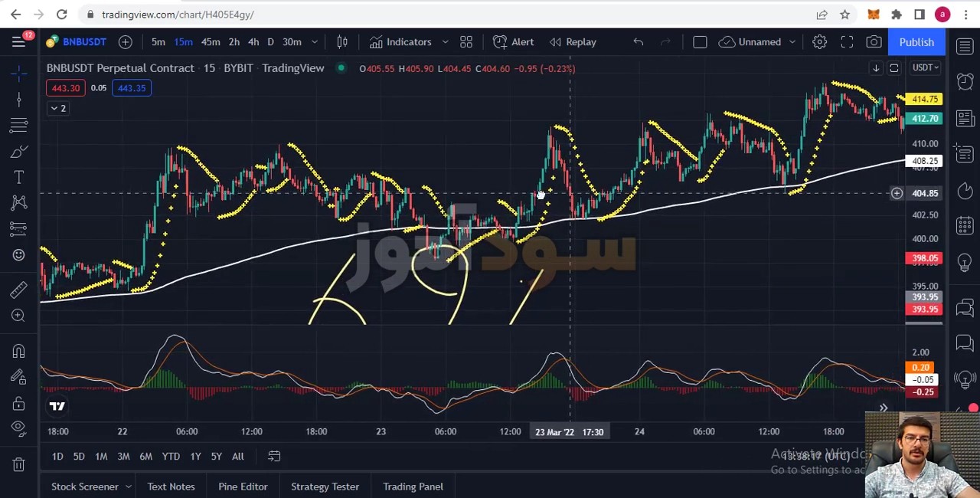The image size is (980, 498).
Task: Select the crosshair cursor tool
Action: (19, 74)
